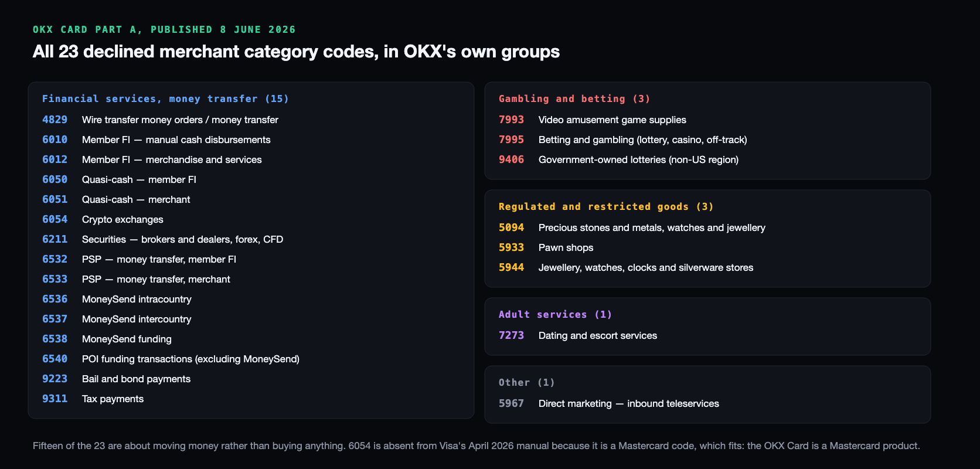
Task: Click the 'Pawn shops' entry
Action: coord(566,247)
